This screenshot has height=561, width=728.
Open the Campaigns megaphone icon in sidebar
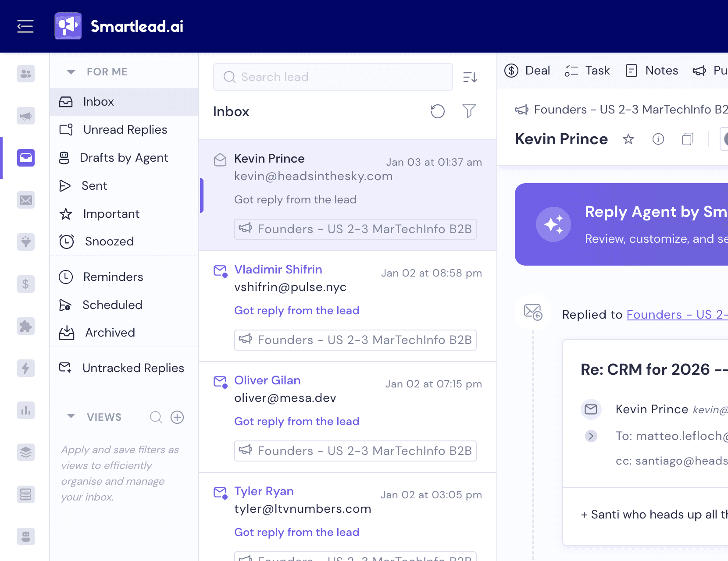pos(25,116)
